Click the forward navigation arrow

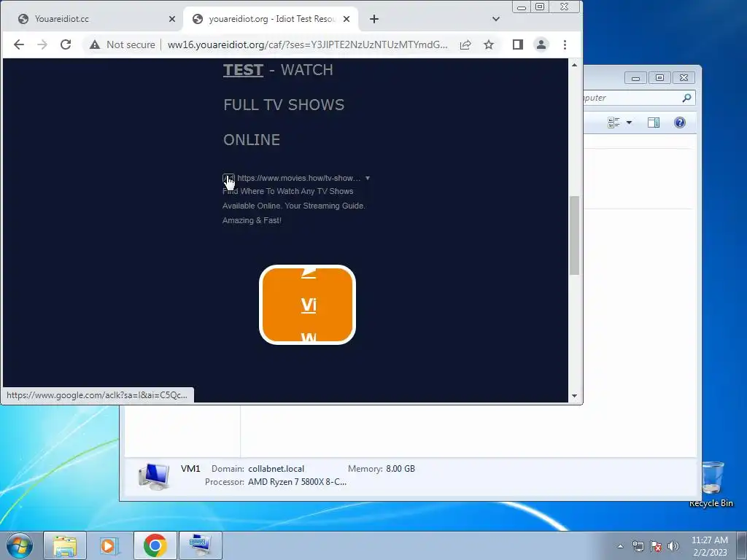(42, 44)
